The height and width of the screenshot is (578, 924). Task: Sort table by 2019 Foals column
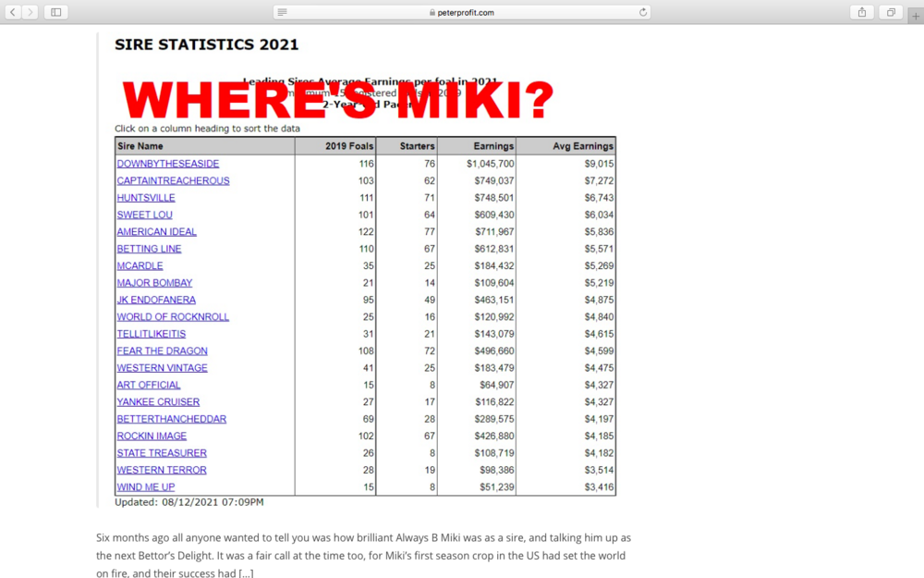(349, 146)
